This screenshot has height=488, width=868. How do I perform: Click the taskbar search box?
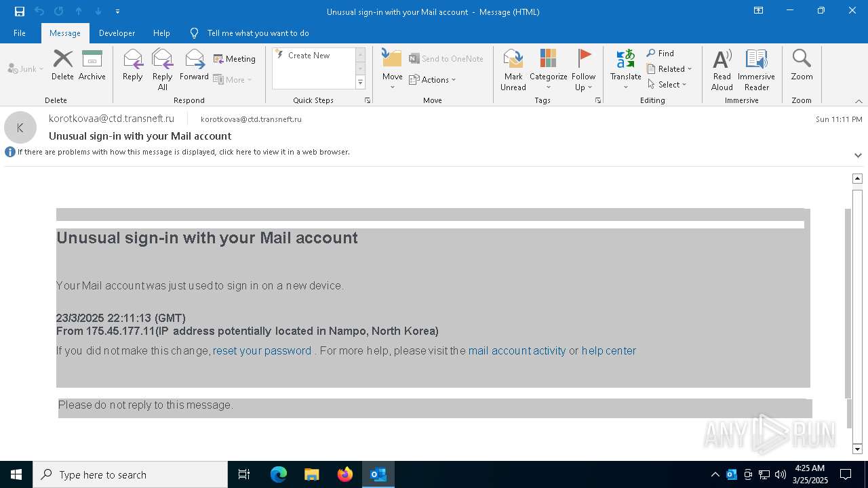coord(130,474)
